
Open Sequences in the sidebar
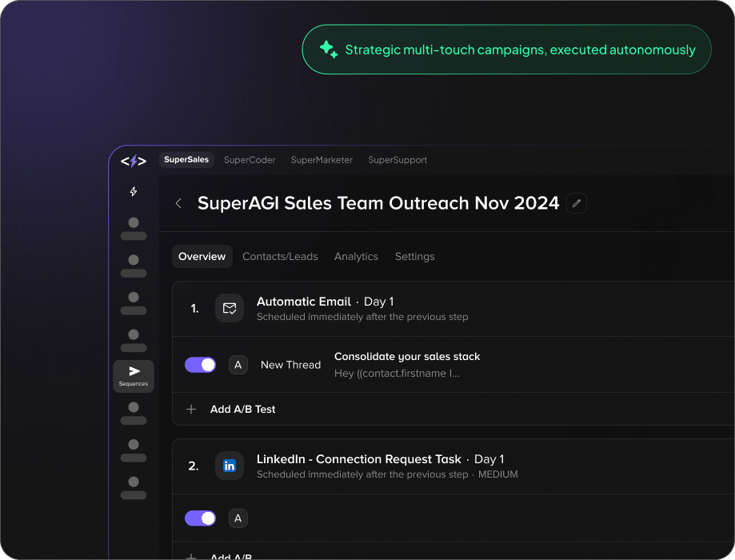[134, 375]
